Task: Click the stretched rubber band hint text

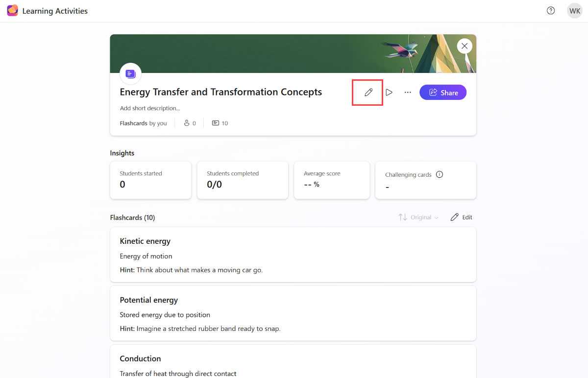Action: (200, 329)
